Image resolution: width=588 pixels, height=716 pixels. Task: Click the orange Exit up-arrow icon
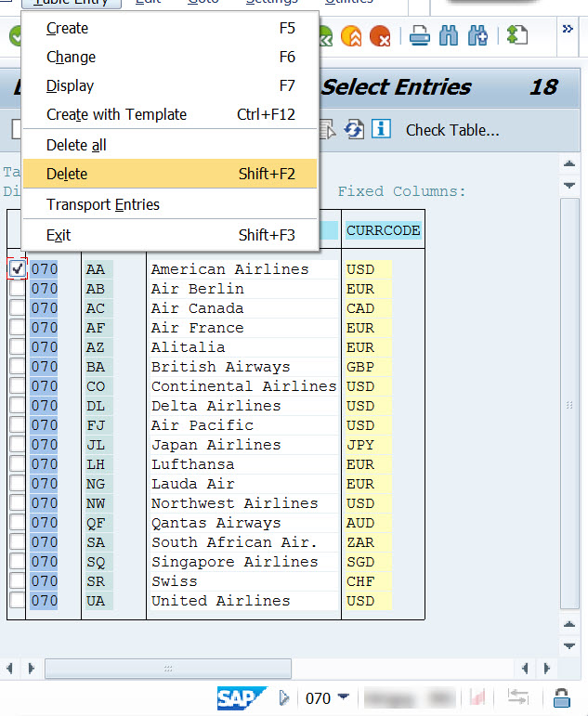coord(351,36)
